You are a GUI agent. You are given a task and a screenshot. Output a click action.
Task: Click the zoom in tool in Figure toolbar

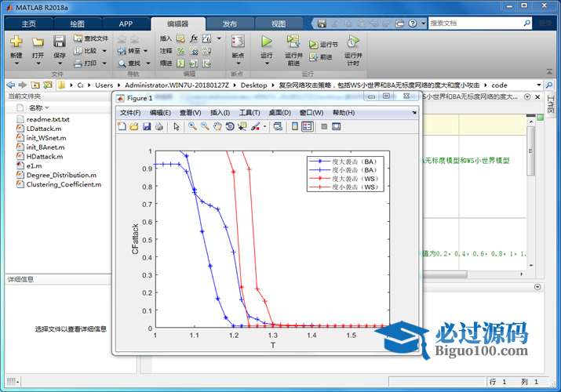point(192,126)
